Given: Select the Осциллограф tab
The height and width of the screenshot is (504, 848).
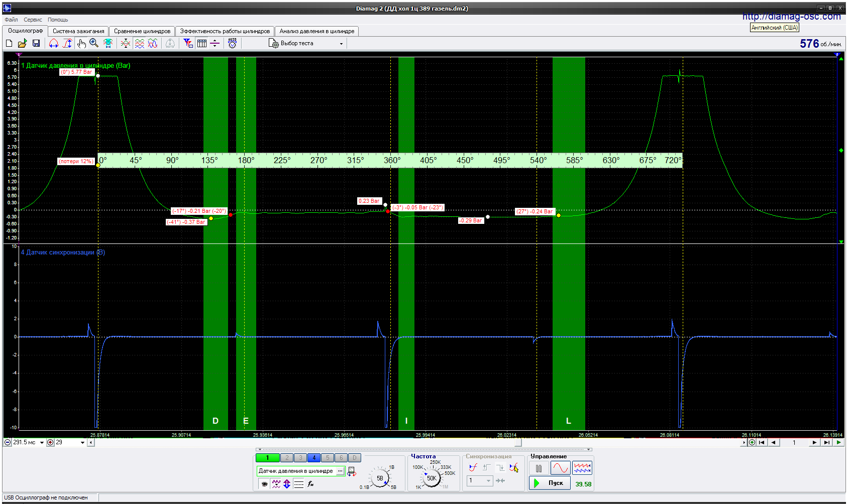Looking at the screenshot, I should pyautogui.click(x=25, y=31).
